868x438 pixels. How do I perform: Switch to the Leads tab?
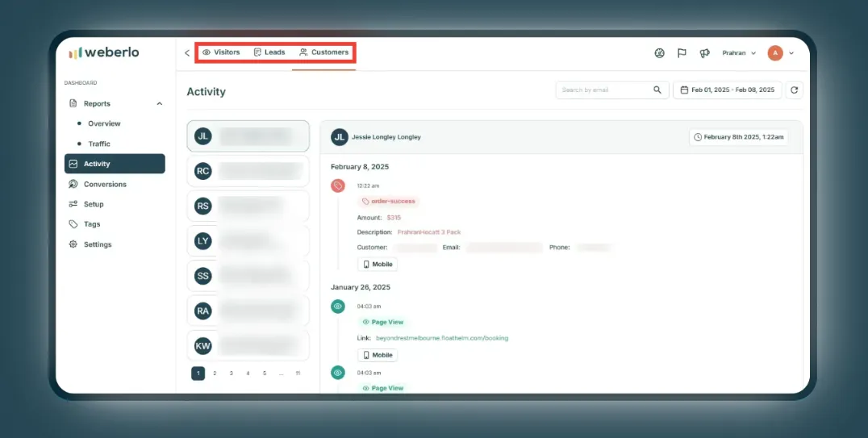tap(269, 52)
